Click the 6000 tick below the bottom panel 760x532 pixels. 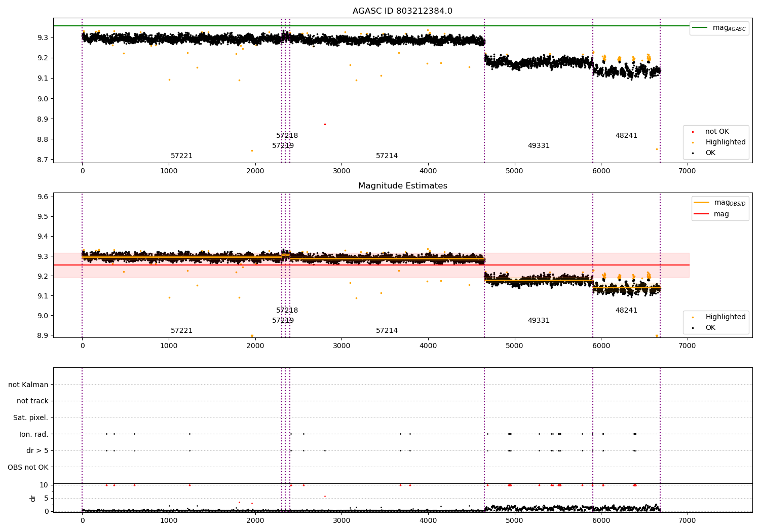[601, 520]
